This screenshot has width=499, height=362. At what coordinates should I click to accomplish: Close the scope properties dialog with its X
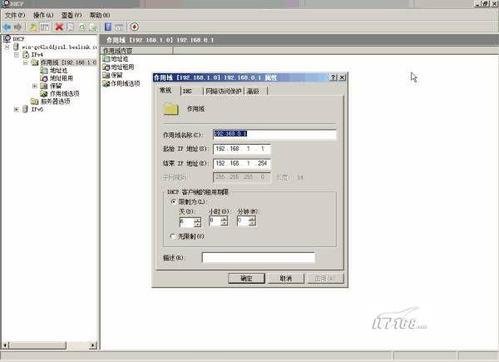342,78
